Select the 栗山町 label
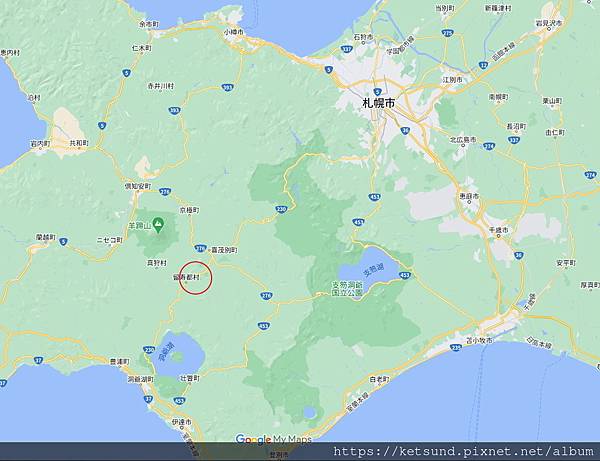600x461 pixels. (552, 101)
